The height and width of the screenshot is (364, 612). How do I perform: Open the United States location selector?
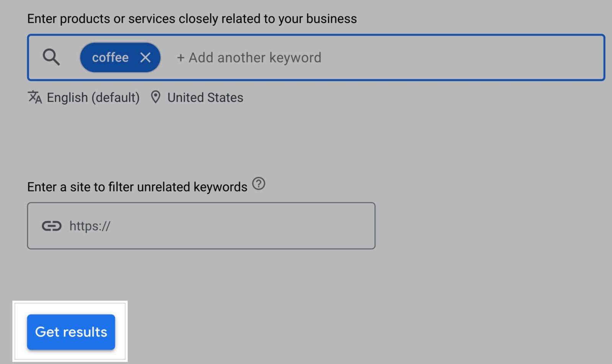click(205, 97)
